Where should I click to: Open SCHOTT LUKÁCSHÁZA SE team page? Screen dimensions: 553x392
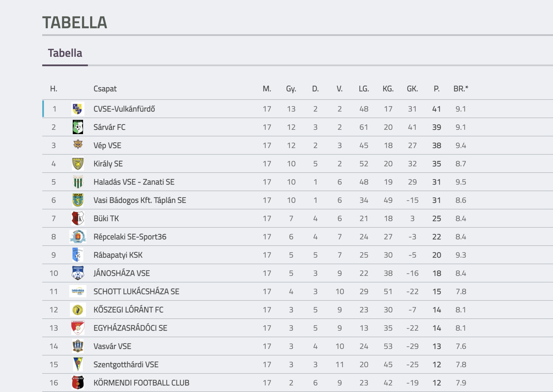point(136,292)
